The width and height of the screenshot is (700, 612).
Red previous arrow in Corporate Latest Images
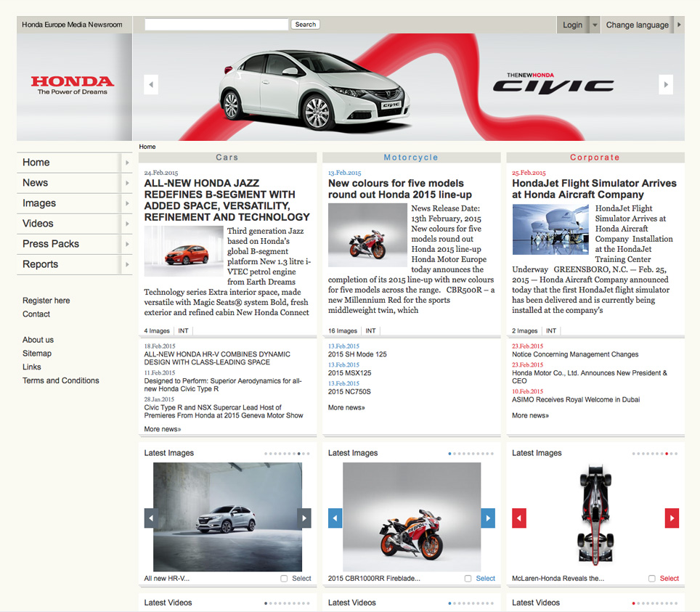(518, 518)
